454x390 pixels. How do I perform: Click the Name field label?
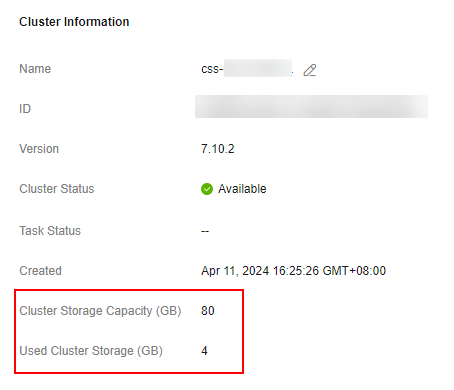click(x=35, y=69)
